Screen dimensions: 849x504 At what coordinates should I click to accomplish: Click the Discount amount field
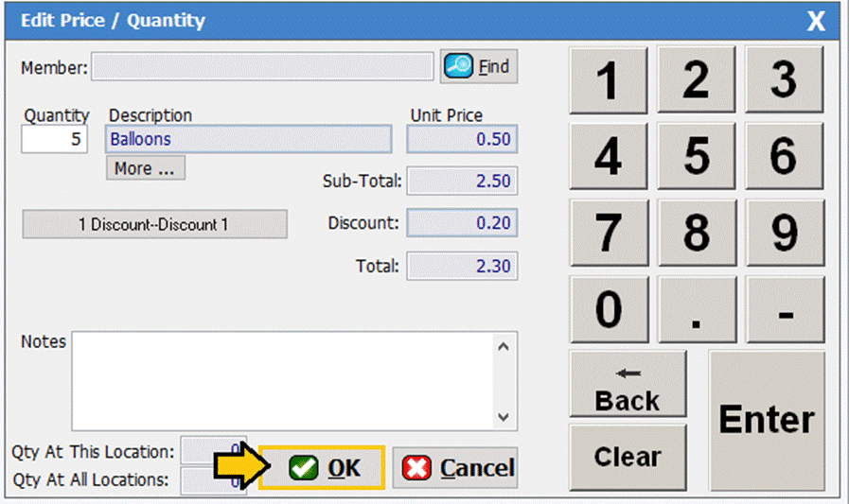click(x=462, y=224)
